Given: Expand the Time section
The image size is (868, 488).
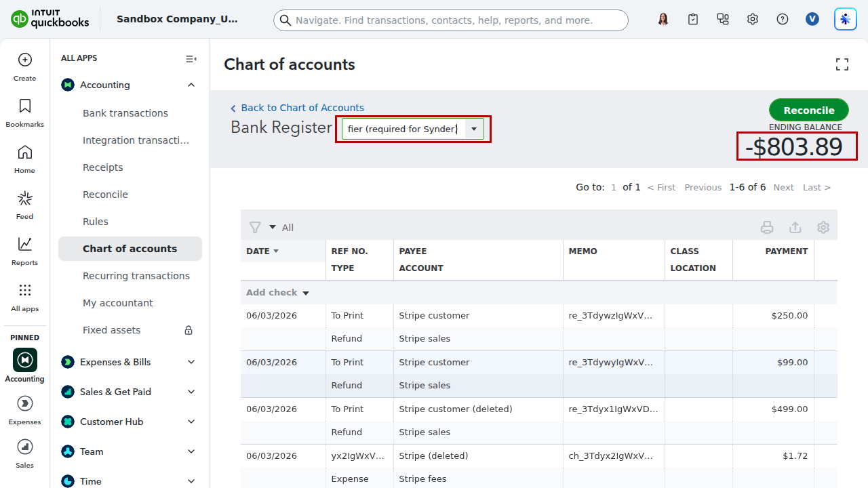Looking at the screenshot, I should pos(191,481).
